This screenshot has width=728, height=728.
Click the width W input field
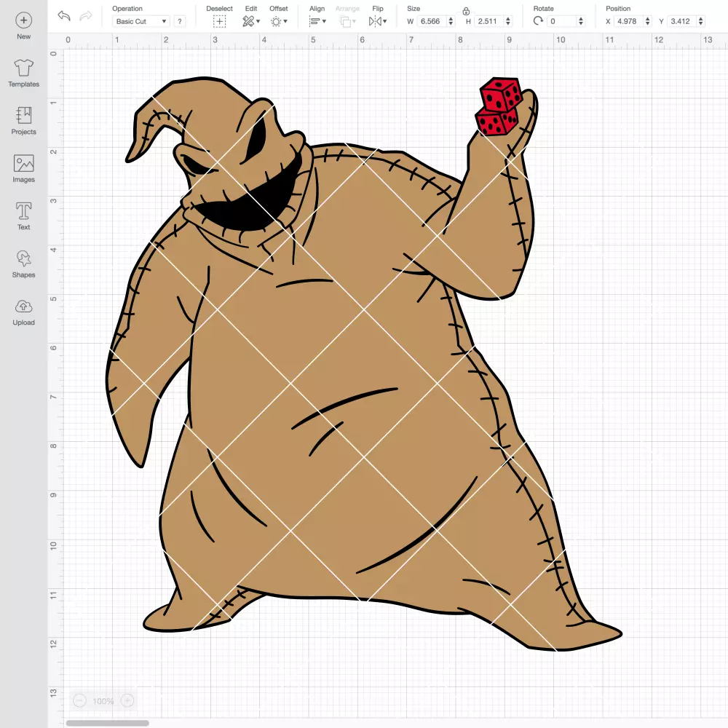point(431,21)
